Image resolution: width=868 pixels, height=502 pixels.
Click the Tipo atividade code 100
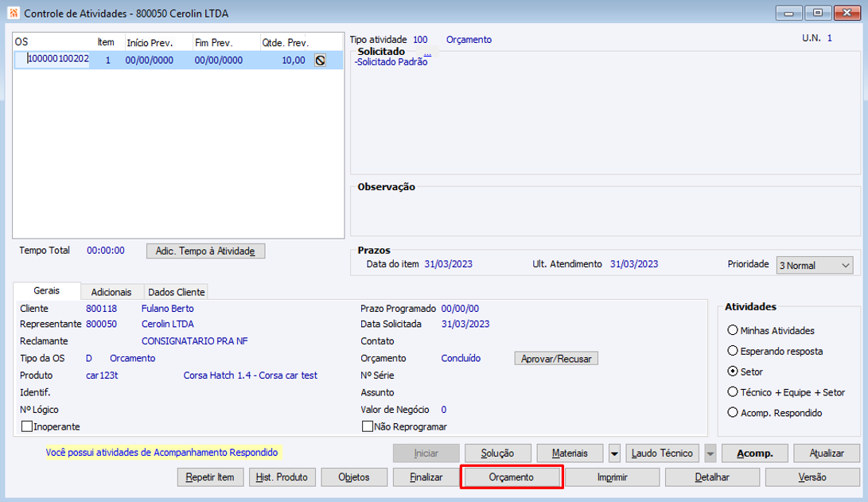click(x=420, y=39)
